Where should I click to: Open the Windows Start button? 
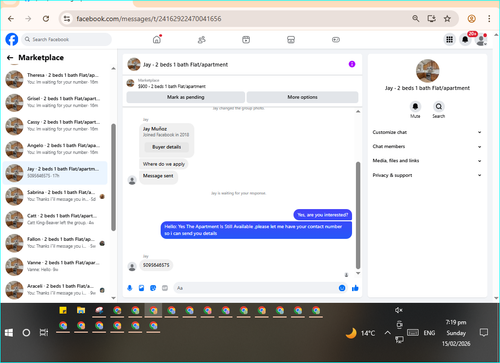[9, 332]
